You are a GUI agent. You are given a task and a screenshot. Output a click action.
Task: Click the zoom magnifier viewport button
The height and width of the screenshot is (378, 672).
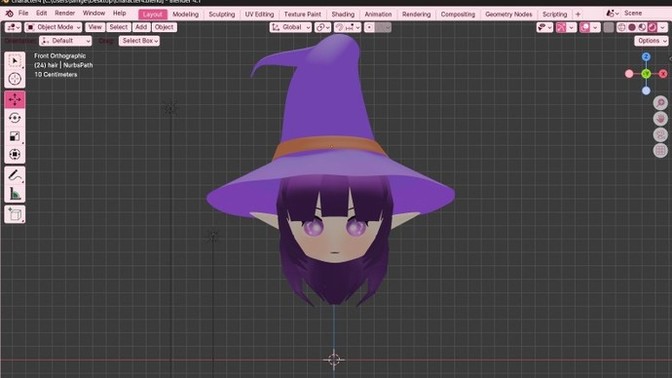tap(660, 102)
